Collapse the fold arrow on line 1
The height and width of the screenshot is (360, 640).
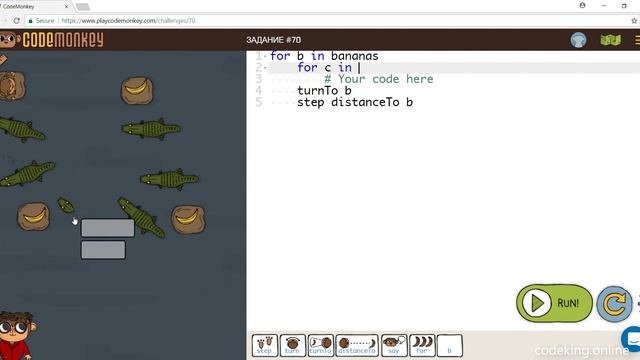point(265,56)
